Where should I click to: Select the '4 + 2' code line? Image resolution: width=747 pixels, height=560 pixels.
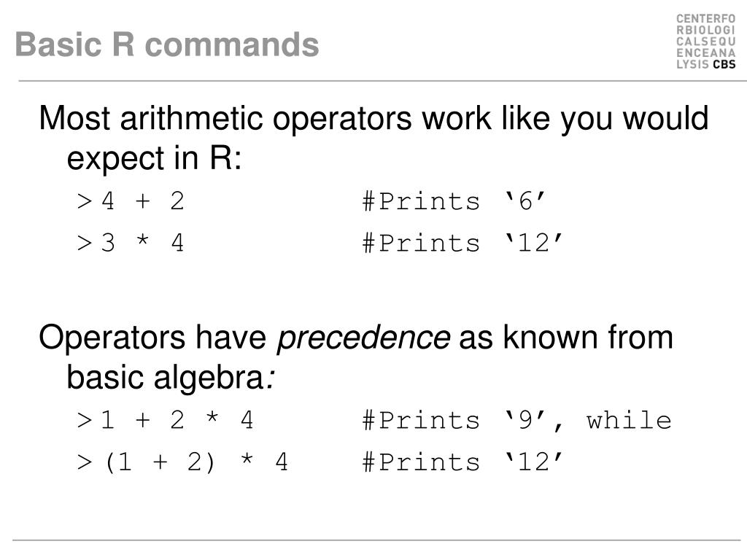point(142,201)
